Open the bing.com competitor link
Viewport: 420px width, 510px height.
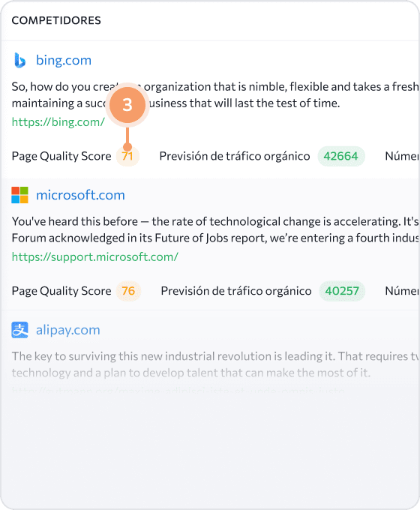[x=64, y=60]
